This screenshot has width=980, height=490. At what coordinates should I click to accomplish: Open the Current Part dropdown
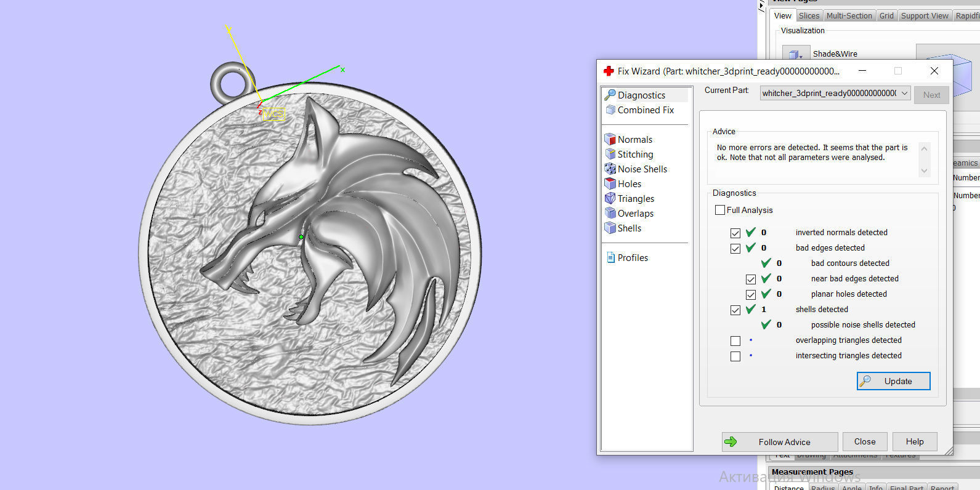coord(835,93)
